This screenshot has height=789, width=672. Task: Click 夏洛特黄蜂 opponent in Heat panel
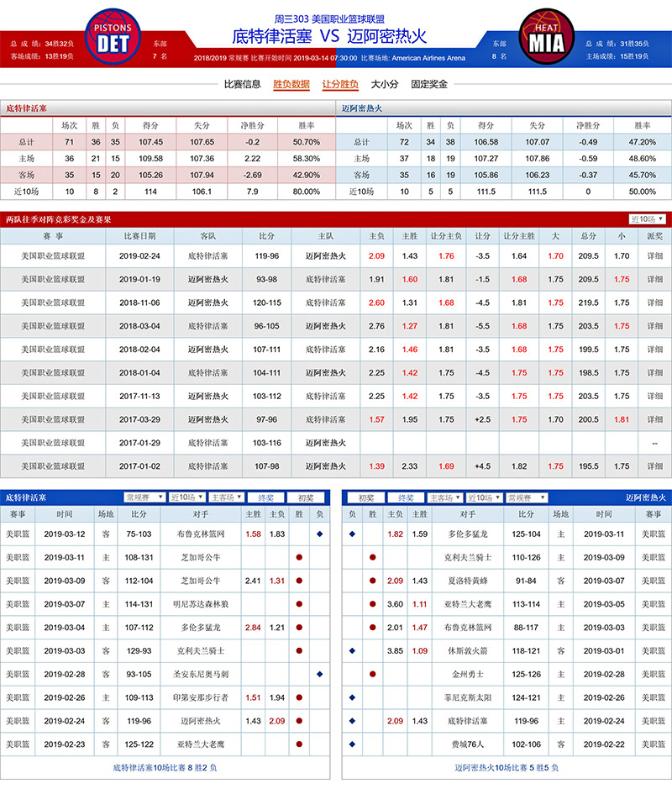pyautogui.click(x=468, y=581)
